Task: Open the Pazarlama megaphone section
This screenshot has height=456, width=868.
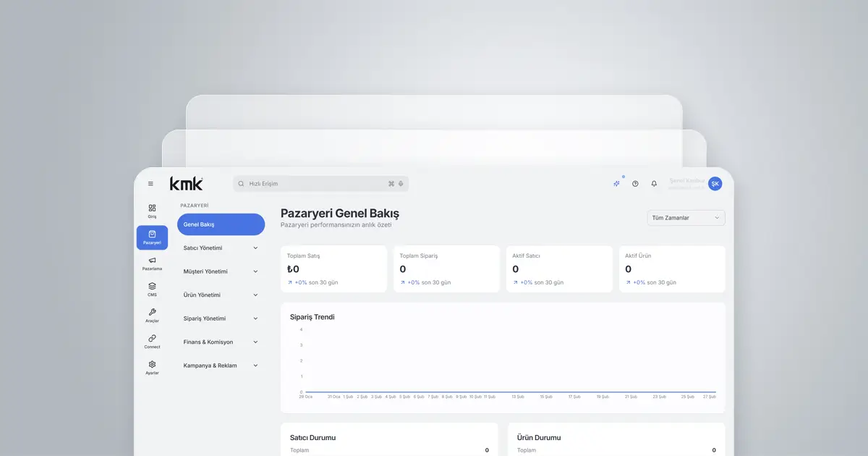Action: (152, 263)
